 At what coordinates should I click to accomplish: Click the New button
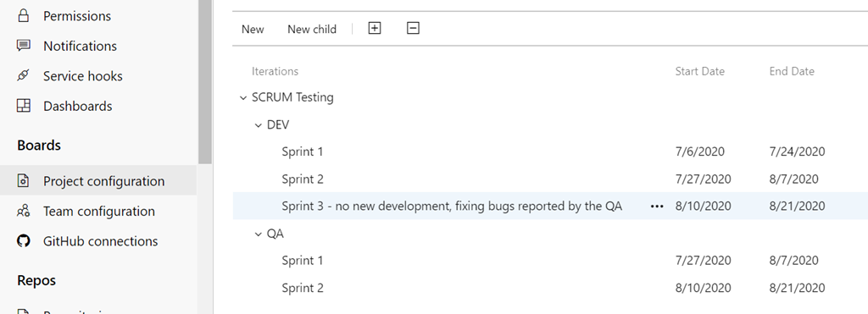point(253,30)
